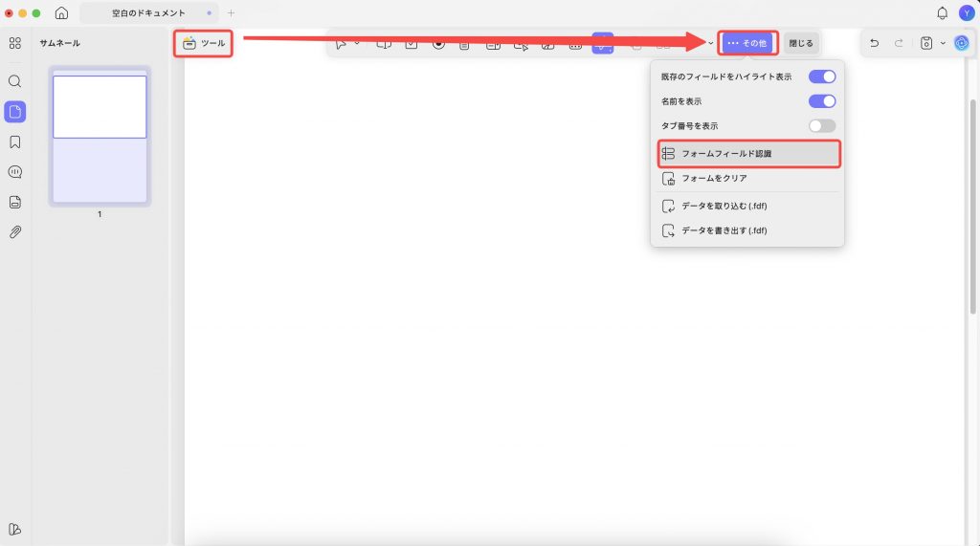The width and height of the screenshot is (980, 546).
Task: Click the undo arrow icon
Action: click(875, 43)
